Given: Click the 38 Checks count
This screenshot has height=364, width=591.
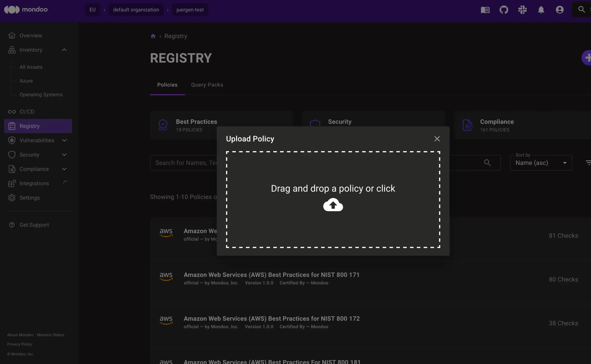Looking at the screenshot, I should [563, 323].
